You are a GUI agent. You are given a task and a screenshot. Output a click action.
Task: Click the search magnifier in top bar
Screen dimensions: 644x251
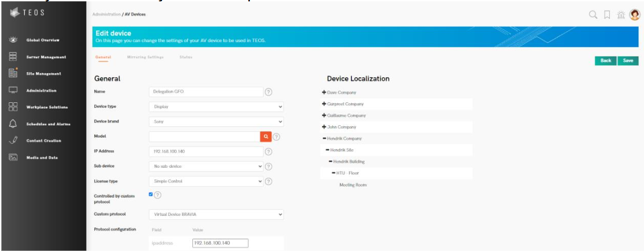click(x=593, y=15)
